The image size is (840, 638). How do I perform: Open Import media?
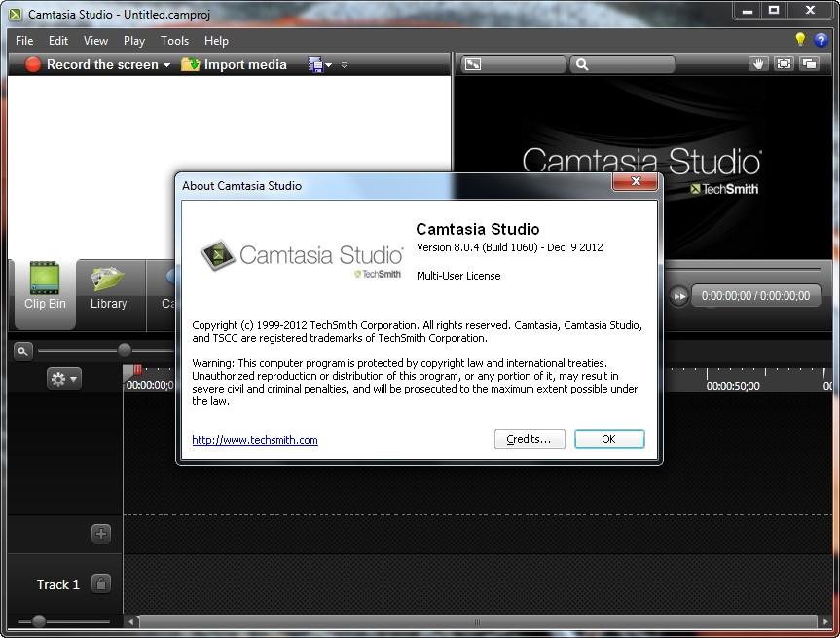click(234, 64)
